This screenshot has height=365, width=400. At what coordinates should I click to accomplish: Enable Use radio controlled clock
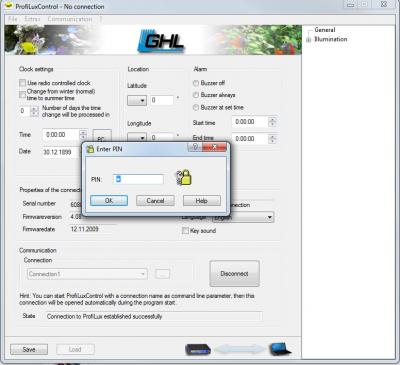point(22,83)
